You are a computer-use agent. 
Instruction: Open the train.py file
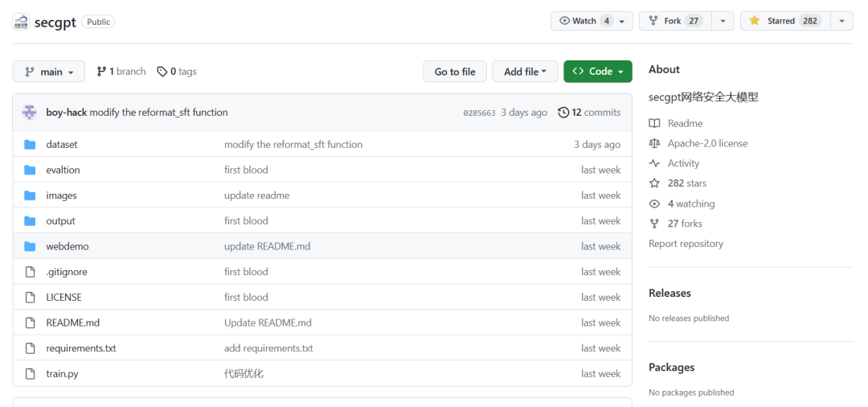tap(62, 374)
